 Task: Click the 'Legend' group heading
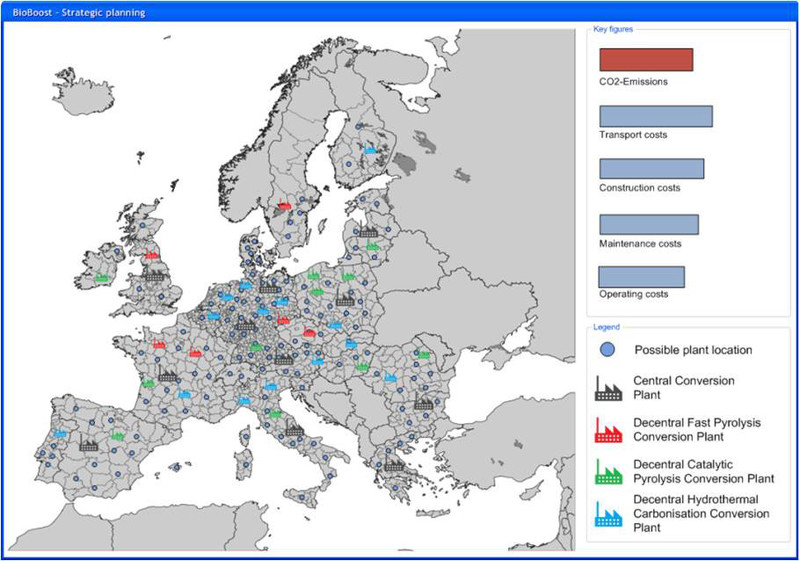click(606, 327)
